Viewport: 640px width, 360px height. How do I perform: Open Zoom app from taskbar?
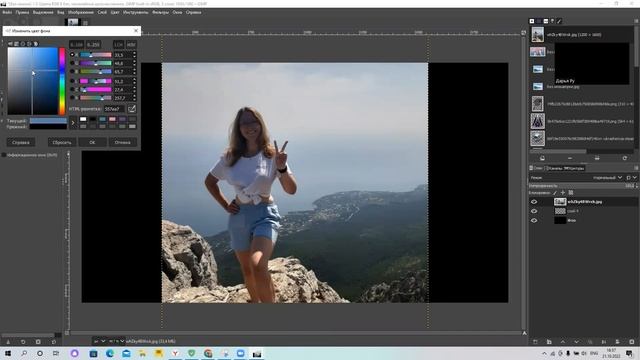pyautogui.click(x=240, y=353)
